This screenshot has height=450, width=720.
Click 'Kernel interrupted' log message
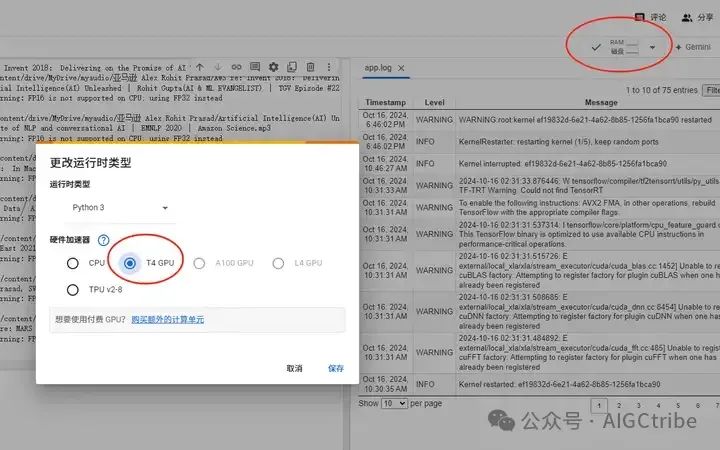(x=562, y=163)
